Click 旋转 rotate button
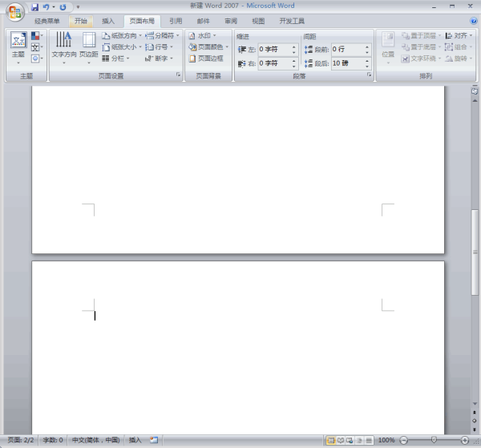 [459, 59]
